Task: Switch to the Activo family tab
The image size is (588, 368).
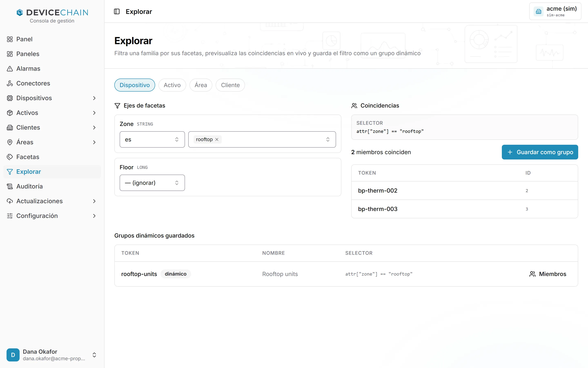Action: click(x=172, y=85)
